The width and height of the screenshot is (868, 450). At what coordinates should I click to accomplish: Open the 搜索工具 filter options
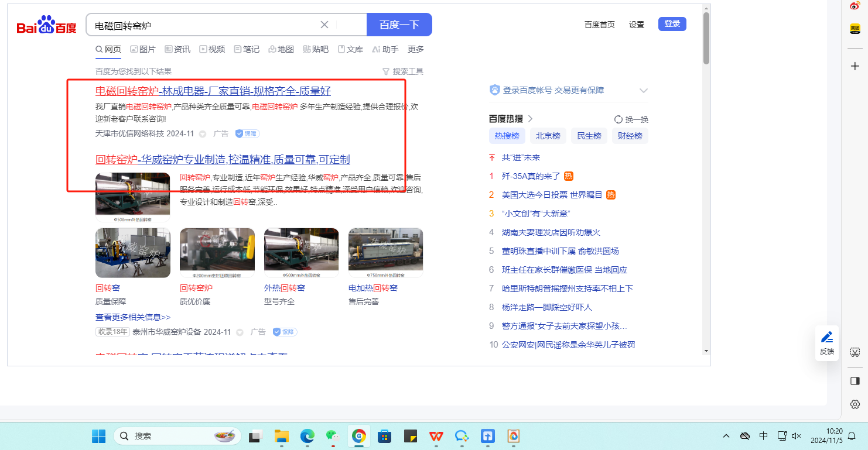coord(403,71)
